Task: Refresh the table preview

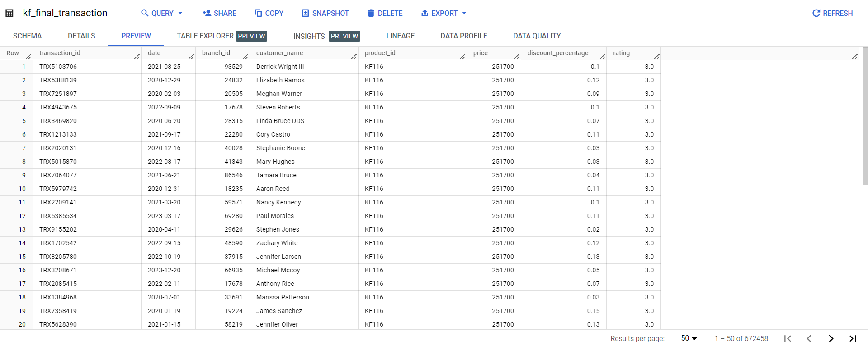Action: click(832, 13)
